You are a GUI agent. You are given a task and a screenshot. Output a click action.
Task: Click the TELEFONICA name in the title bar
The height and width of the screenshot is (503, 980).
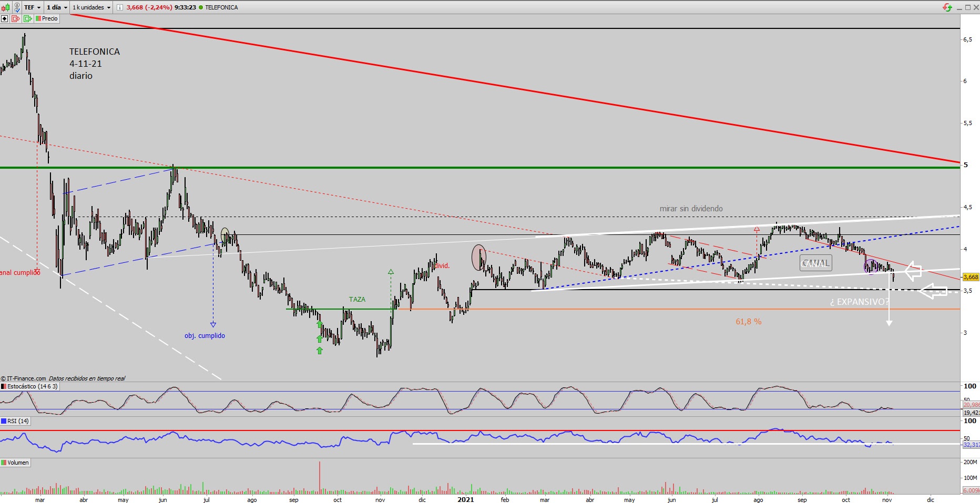click(x=221, y=7)
